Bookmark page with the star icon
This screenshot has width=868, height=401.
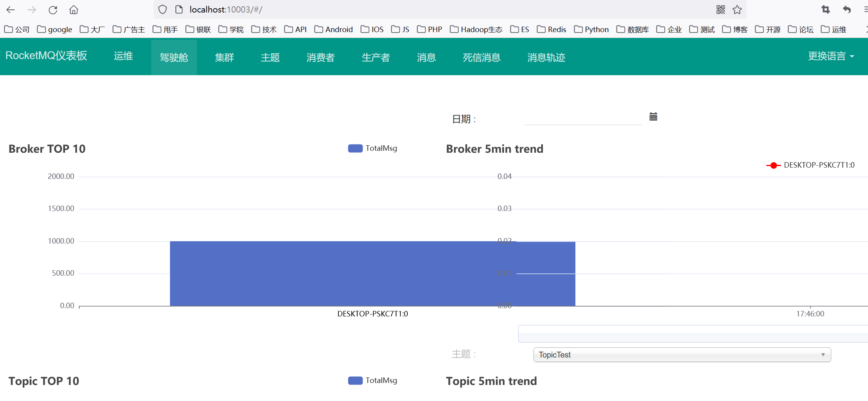pyautogui.click(x=737, y=10)
